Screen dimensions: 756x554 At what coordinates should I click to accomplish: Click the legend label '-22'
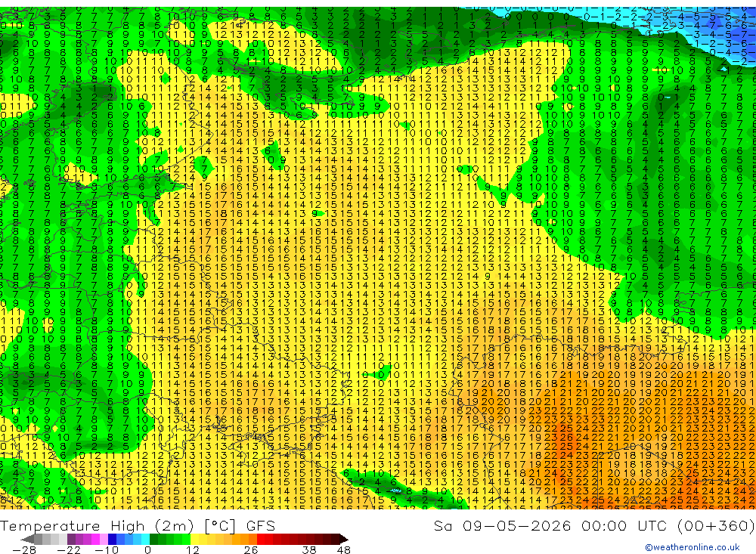69,550
